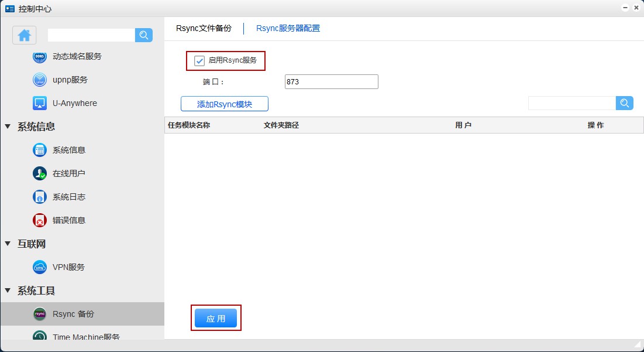Collapse the 系统信息 section
This screenshot has height=352, width=644.
(x=8, y=127)
